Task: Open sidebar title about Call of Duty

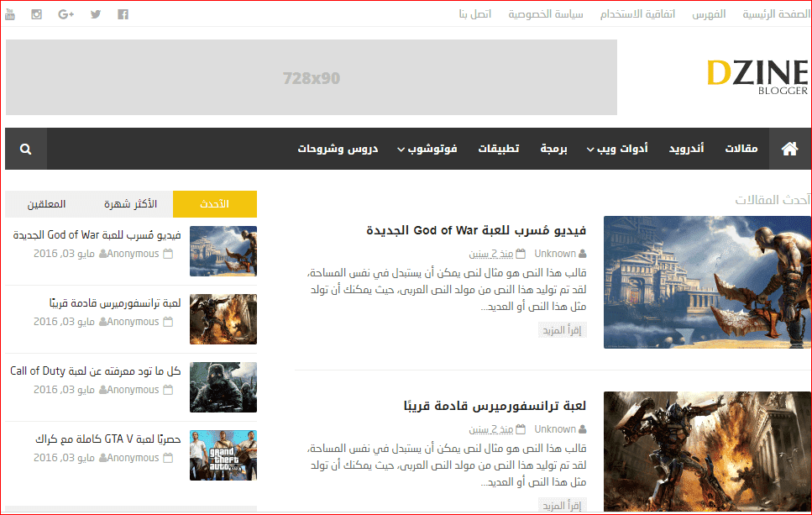Action: pyautogui.click(x=95, y=371)
